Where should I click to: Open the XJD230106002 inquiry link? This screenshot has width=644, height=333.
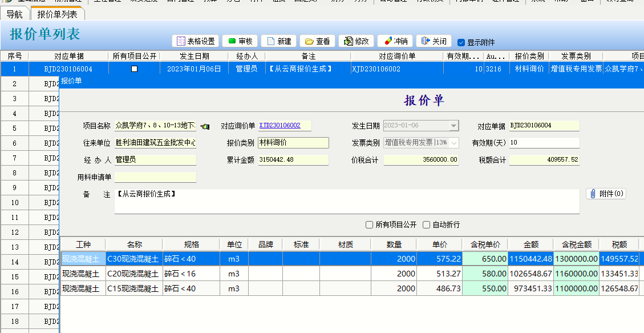pyautogui.click(x=280, y=126)
